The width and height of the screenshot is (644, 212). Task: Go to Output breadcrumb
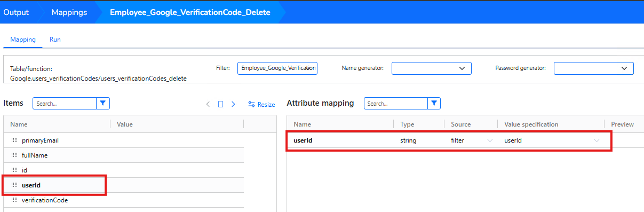[16, 12]
